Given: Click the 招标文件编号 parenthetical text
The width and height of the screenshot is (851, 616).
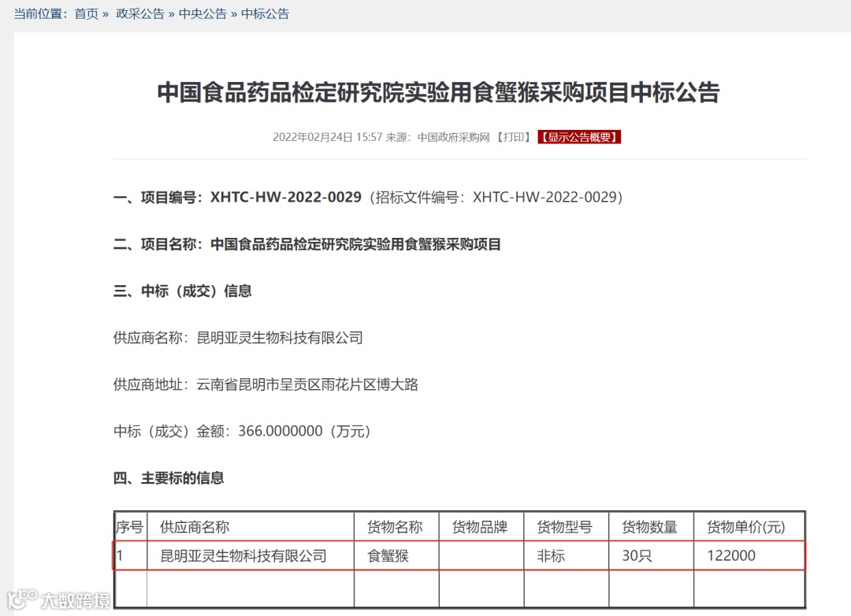Looking at the screenshot, I should pos(496,197).
